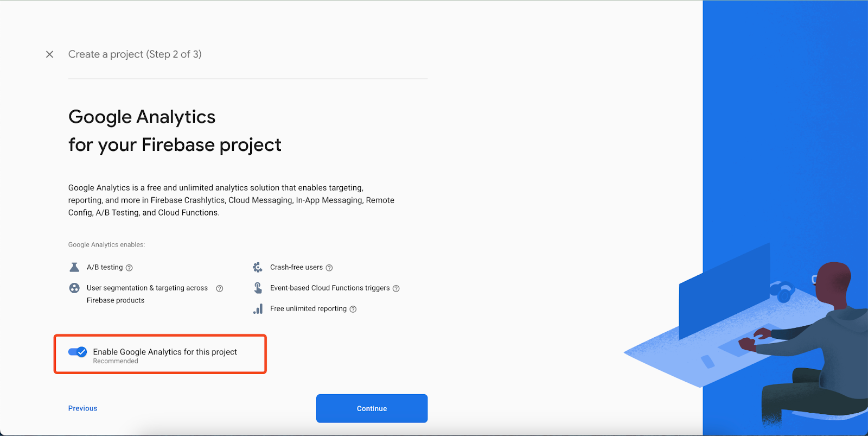Click User segmentation & targeting across text
This screenshot has height=436, width=868.
[147, 288]
